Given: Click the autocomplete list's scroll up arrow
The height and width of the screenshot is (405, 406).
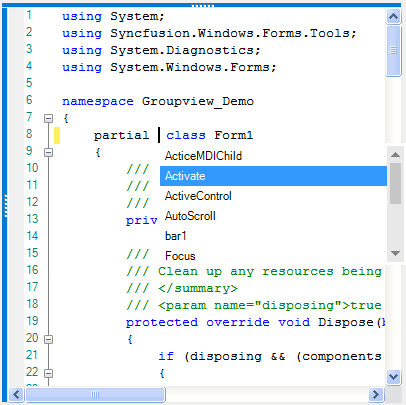Looking at the screenshot, I should [x=395, y=154].
